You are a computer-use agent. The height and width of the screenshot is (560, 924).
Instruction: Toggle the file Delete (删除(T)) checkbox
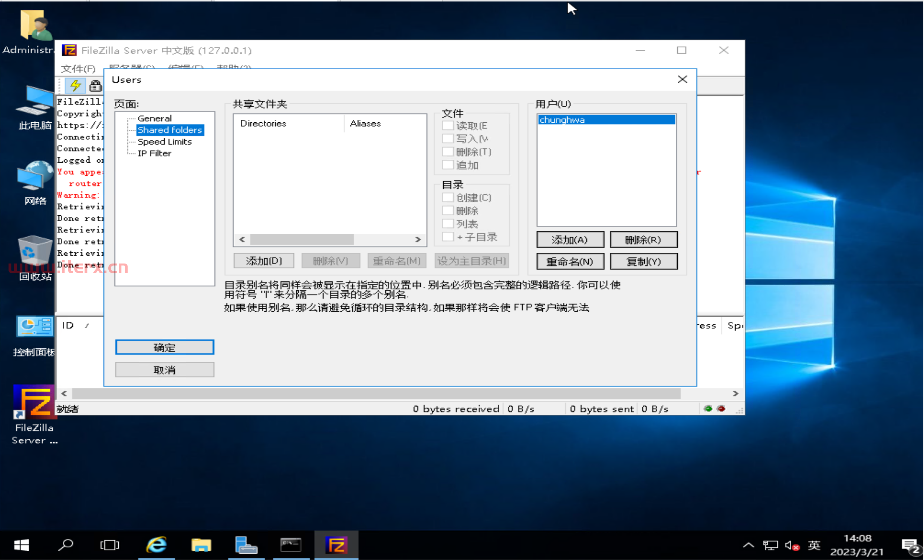click(448, 152)
